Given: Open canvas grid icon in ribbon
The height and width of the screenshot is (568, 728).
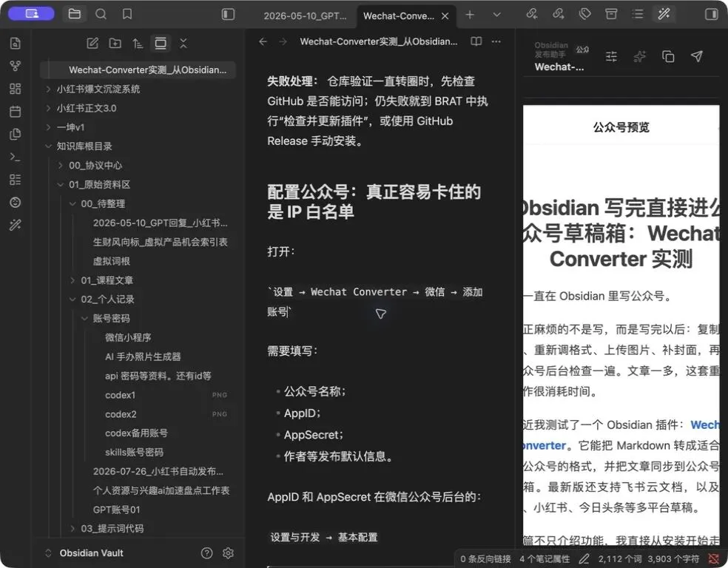Looking at the screenshot, I should [15, 89].
